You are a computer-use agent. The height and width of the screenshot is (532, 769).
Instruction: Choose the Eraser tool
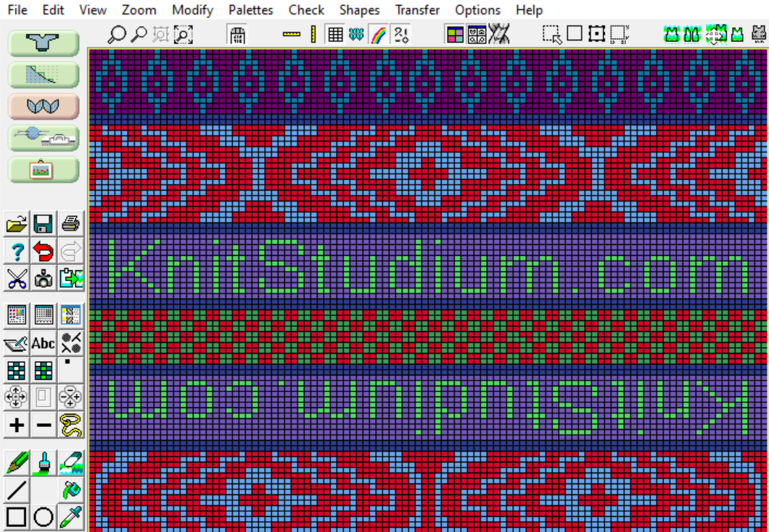tap(71, 463)
